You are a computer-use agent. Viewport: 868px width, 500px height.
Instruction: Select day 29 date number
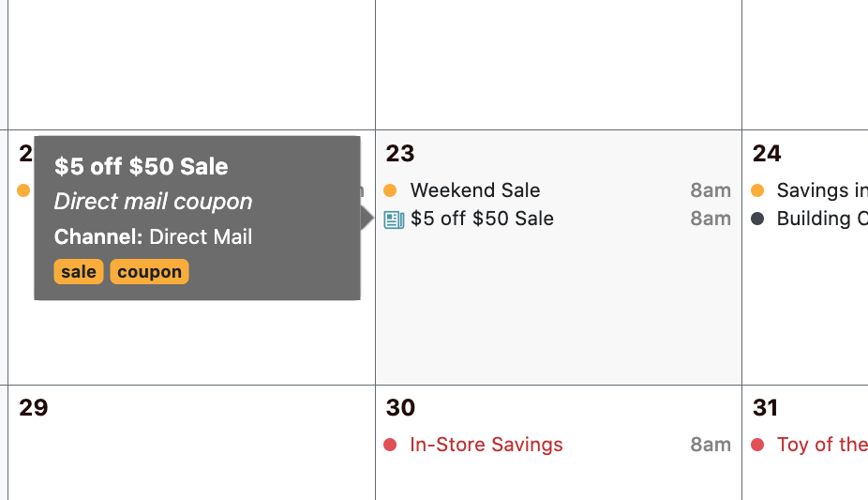click(x=33, y=407)
